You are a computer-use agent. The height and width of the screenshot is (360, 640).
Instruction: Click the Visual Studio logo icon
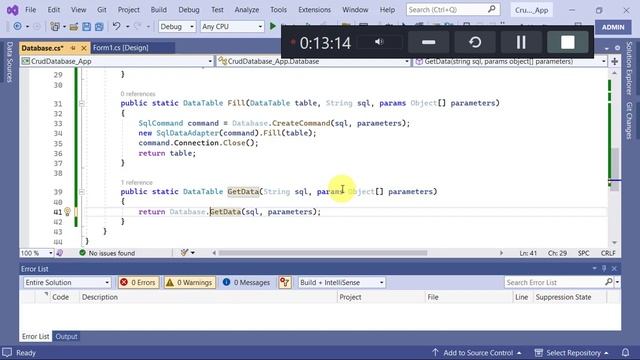pos(12,9)
